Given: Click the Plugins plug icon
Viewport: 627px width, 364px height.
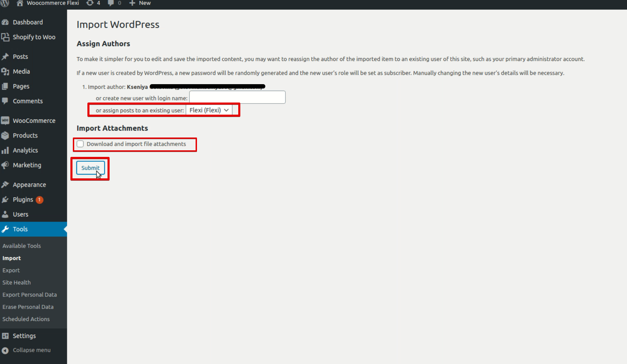Looking at the screenshot, I should (x=5, y=199).
